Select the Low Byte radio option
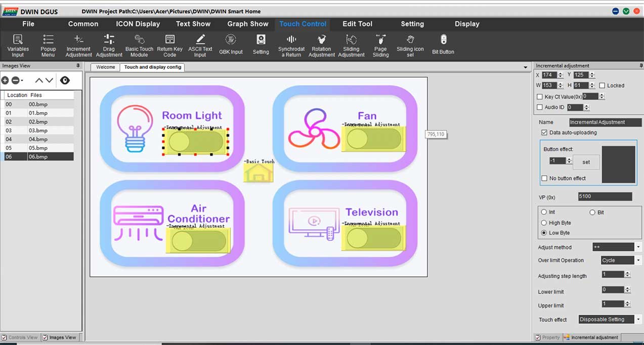 544,233
